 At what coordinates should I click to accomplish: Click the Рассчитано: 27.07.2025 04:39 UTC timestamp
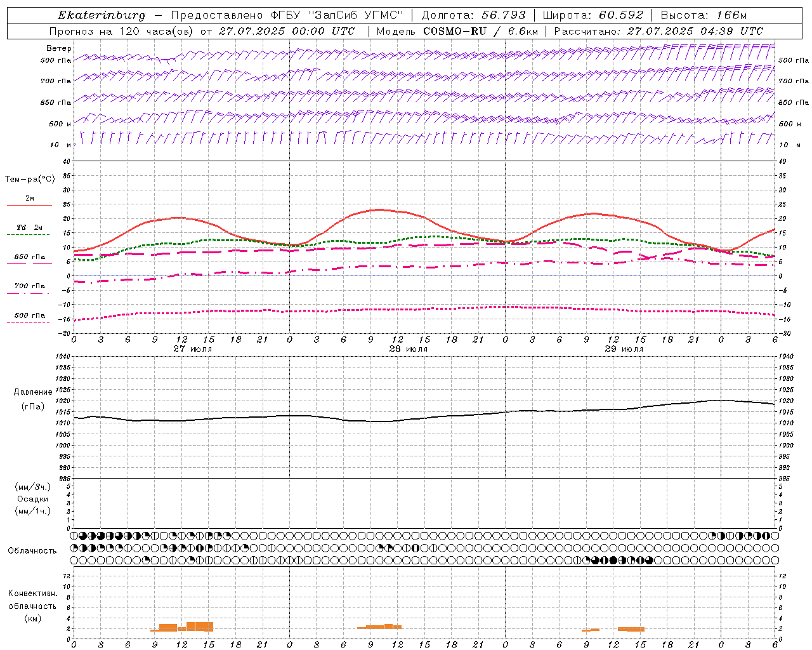pos(658,31)
